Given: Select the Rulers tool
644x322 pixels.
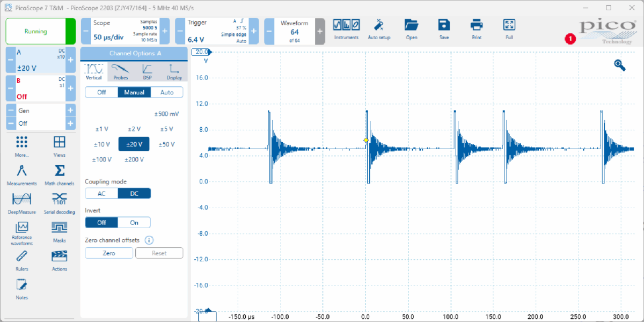Looking at the screenshot, I should pyautogui.click(x=22, y=259).
